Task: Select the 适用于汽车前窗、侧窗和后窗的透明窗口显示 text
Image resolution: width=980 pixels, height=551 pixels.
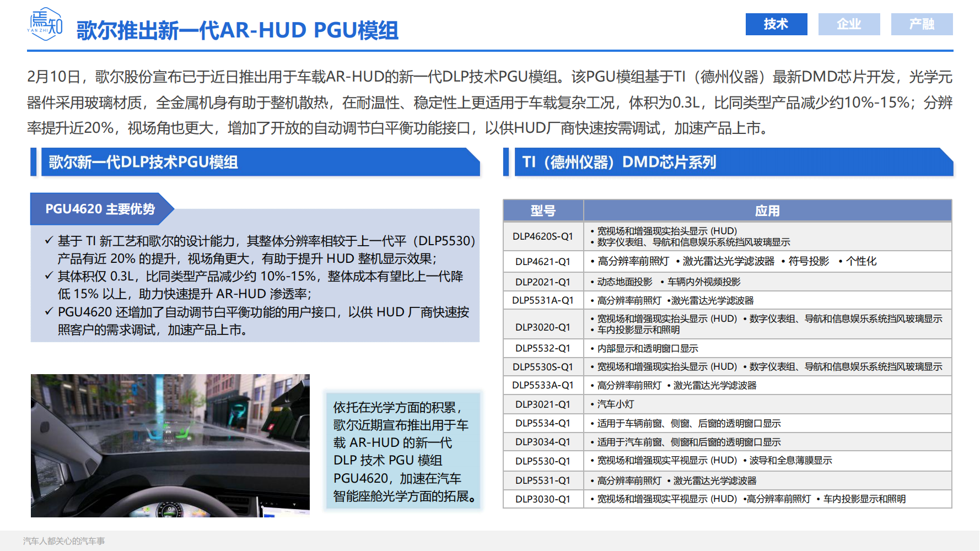Action: tap(689, 442)
